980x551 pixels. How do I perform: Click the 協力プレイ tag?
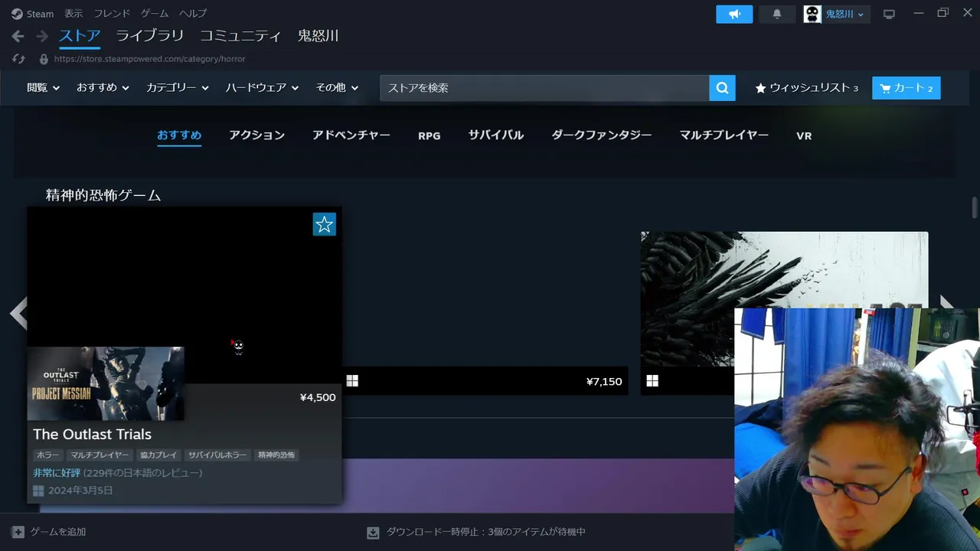(158, 455)
